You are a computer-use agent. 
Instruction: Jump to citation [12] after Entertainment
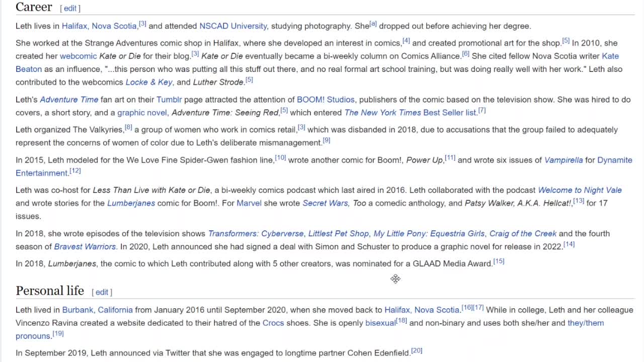pyautogui.click(x=75, y=171)
